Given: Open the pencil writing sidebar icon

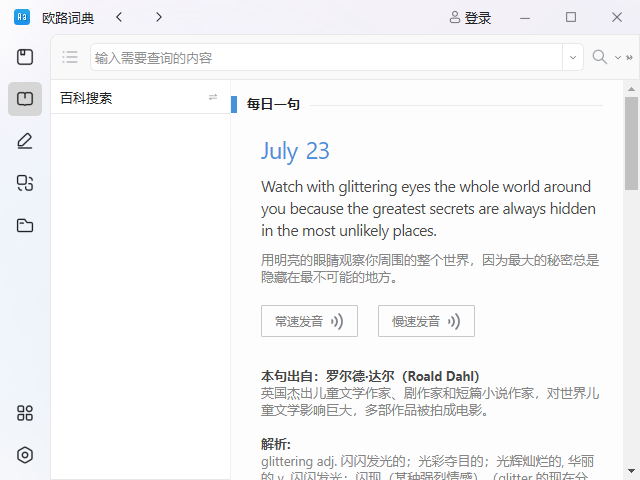Looking at the screenshot, I should click(25, 141).
